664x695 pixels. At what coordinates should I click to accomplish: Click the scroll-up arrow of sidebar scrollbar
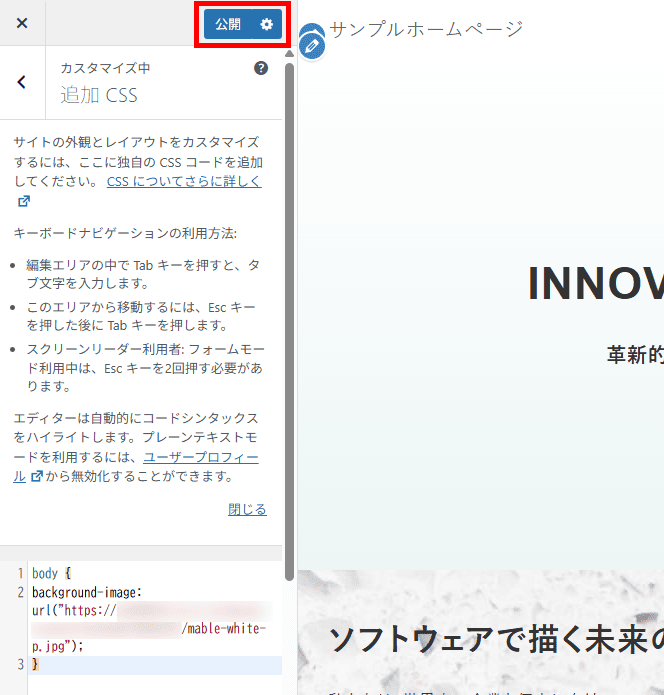(289, 54)
